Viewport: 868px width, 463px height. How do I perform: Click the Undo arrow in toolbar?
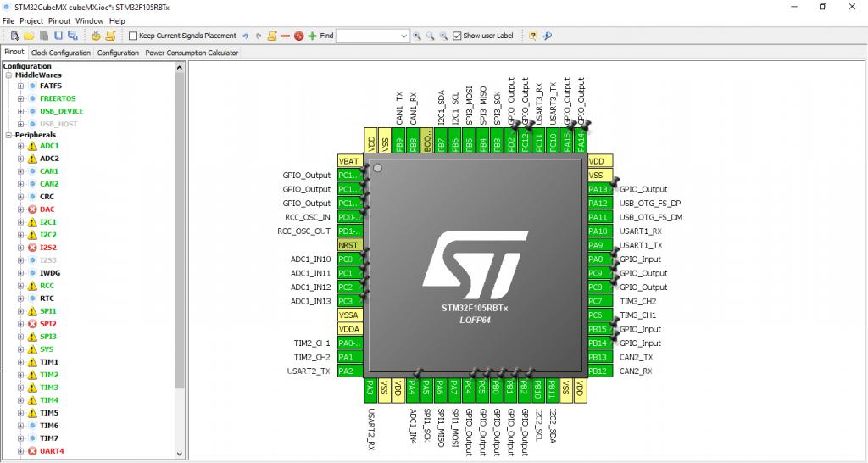tap(245, 36)
